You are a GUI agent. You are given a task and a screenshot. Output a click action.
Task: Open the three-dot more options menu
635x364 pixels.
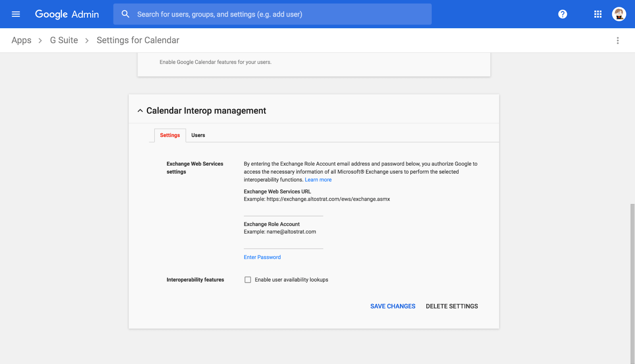pyautogui.click(x=618, y=40)
